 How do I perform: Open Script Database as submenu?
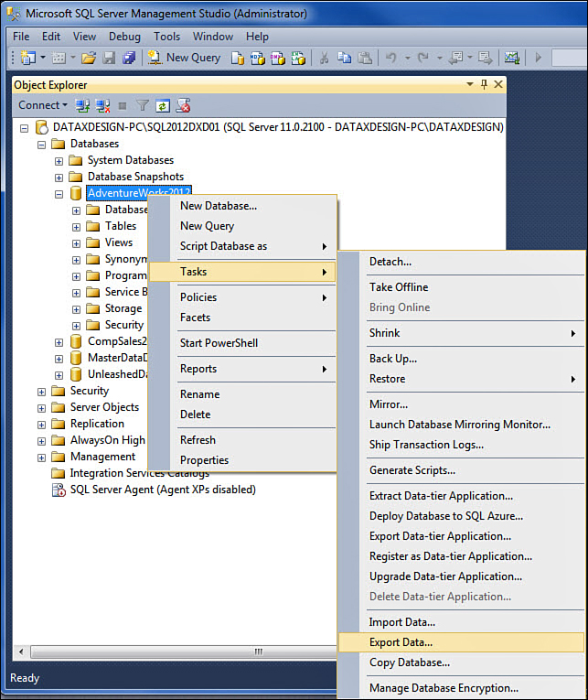tap(223, 246)
